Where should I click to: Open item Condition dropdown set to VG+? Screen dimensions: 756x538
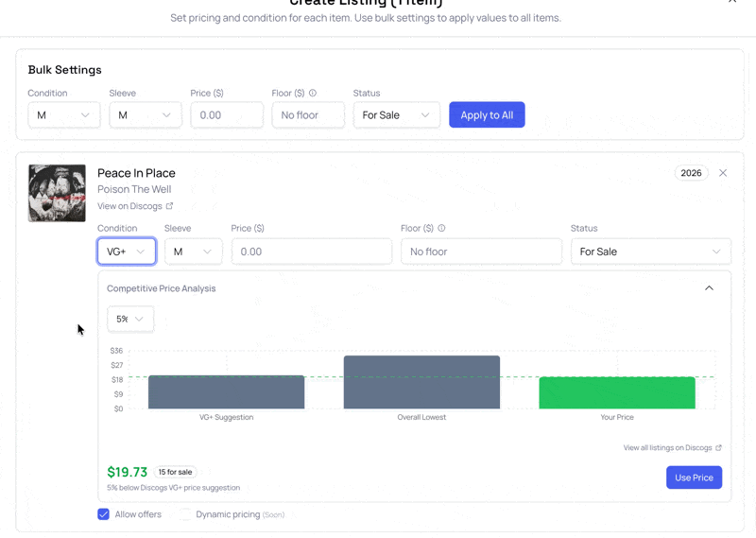click(127, 252)
